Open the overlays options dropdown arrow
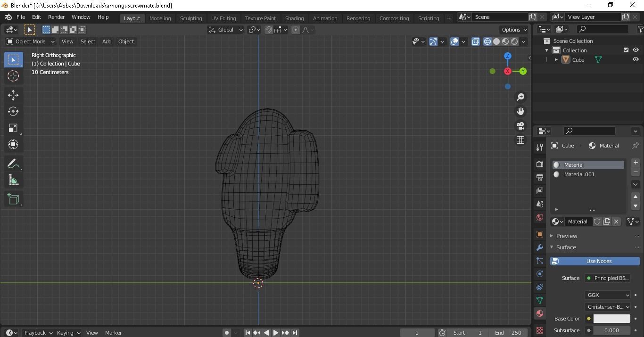This screenshot has height=337, width=644. (463, 41)
